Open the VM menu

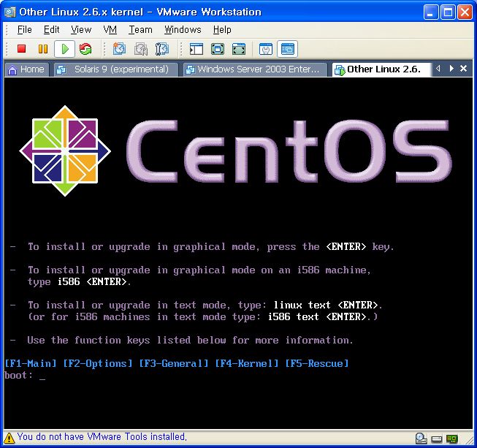(x=110, y=29)
